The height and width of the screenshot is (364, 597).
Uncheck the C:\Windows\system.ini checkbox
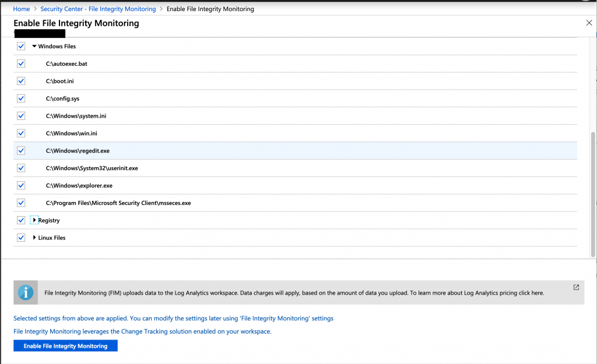[x=21, y=116]
